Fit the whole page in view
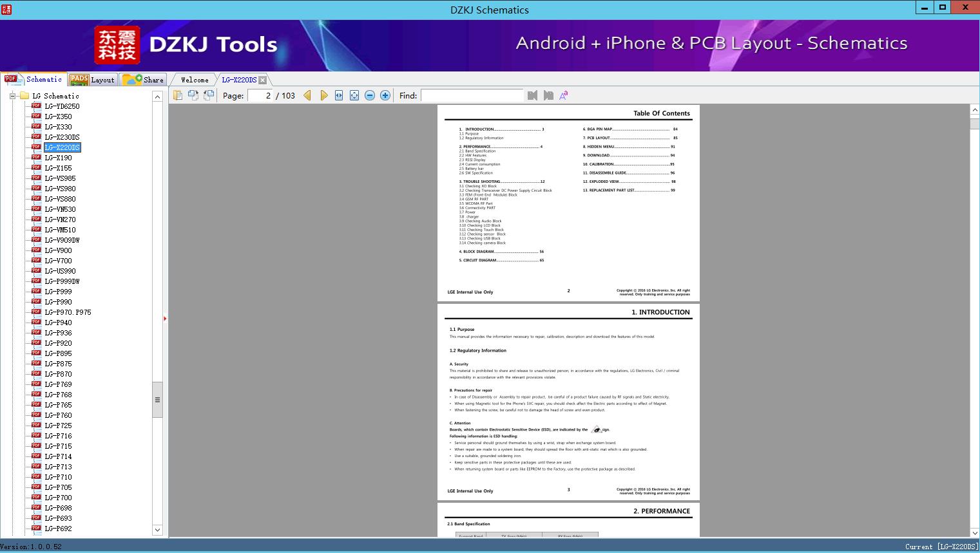The image size is (980, 553). tap(354, 95)
